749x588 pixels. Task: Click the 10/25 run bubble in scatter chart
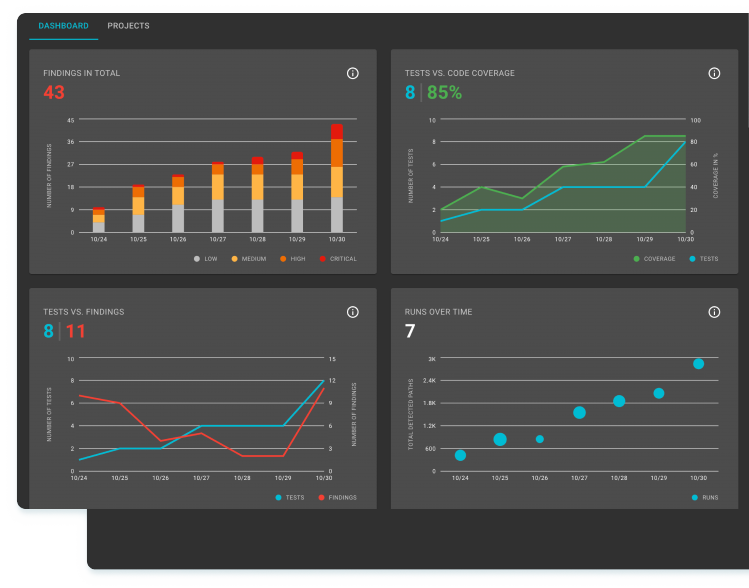tap(500, 440)
